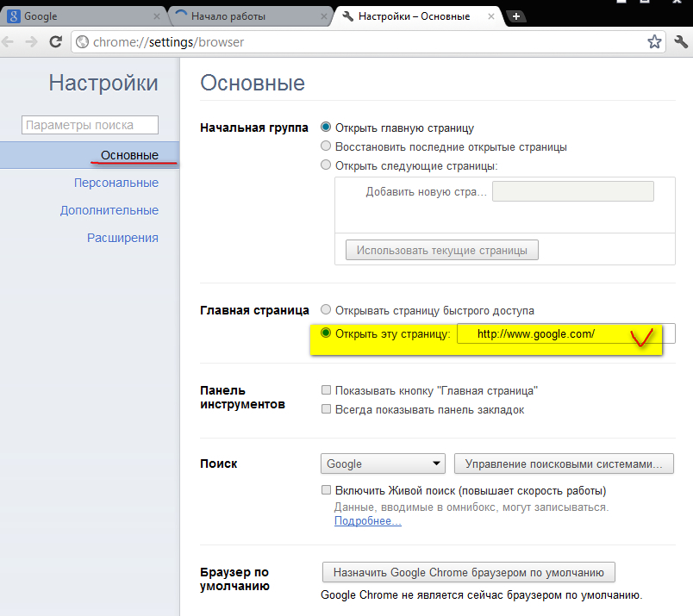
Task: Click the Начальная группа label
Action: click(x=254, y=128)
